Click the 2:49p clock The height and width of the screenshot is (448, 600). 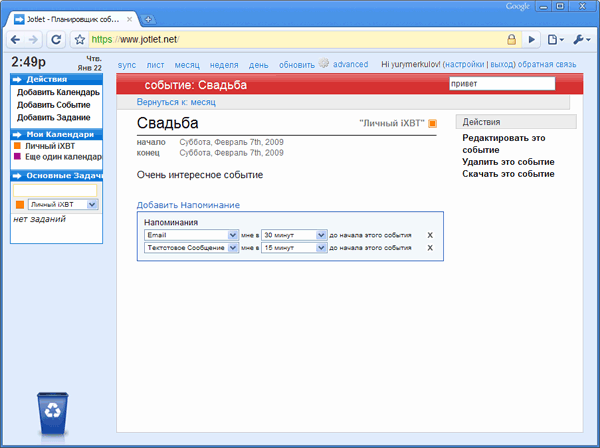(x=28, y=62)
